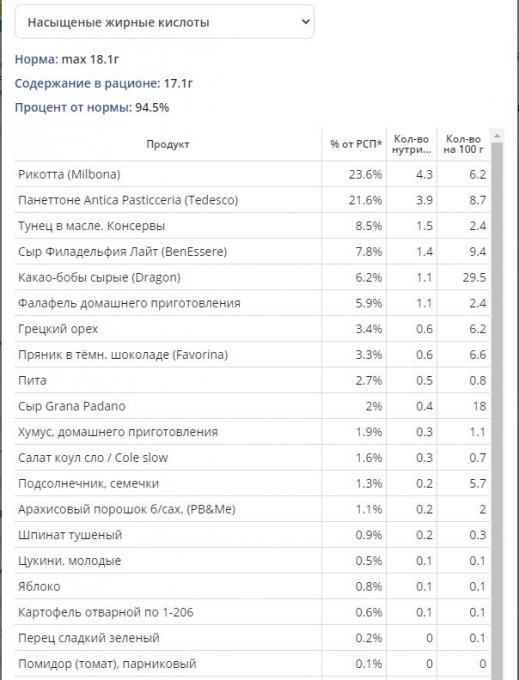Select the Фалафель домашнего приготовления row
Image resolution: width=519 pixels, height=680 pixels.
252,303
